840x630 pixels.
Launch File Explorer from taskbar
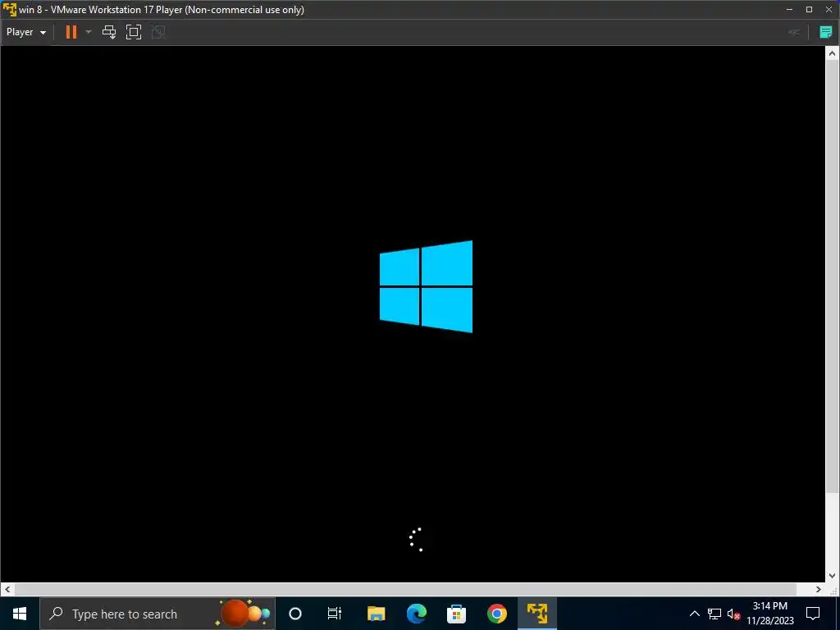click(376, 614)
